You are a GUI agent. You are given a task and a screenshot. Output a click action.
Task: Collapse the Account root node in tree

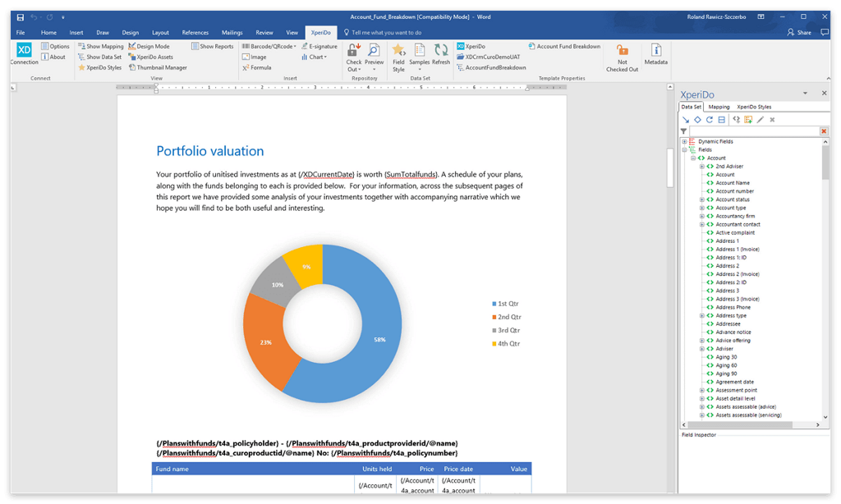pos(693,158)
